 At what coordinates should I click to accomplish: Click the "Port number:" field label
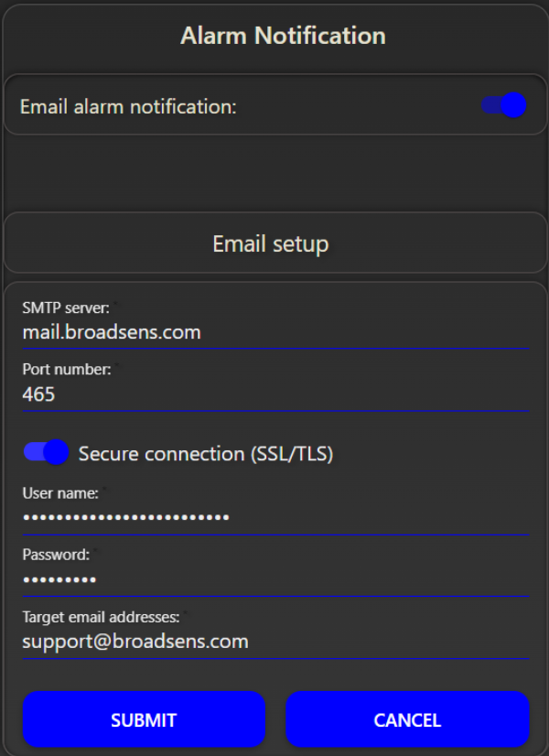[x=67, y=370]
